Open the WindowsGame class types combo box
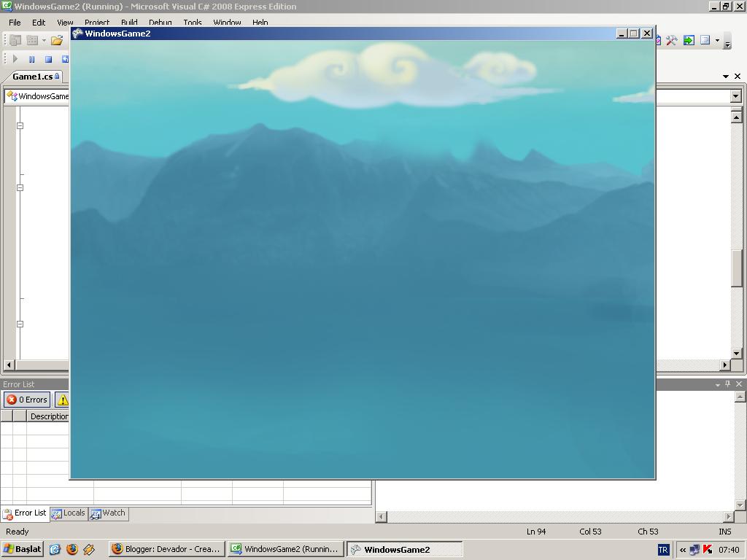Viewport: 747px width, 560px height. [x=37, y=96]
